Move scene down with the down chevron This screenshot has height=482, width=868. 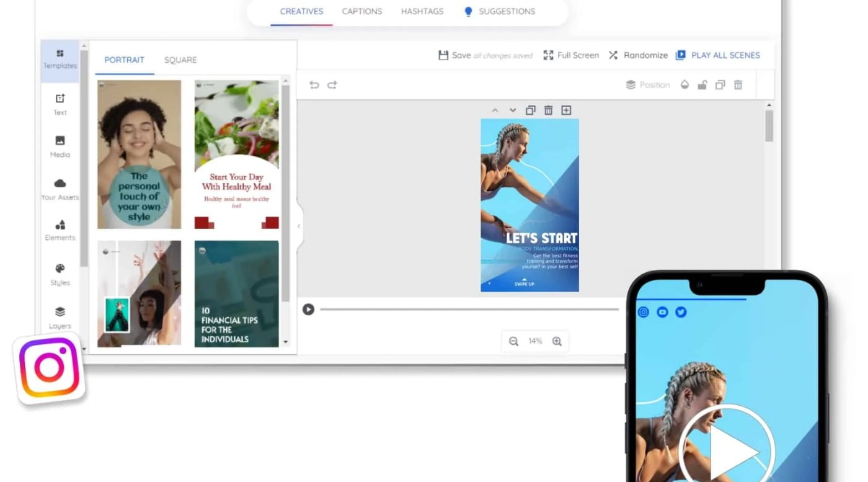point(513,110)
